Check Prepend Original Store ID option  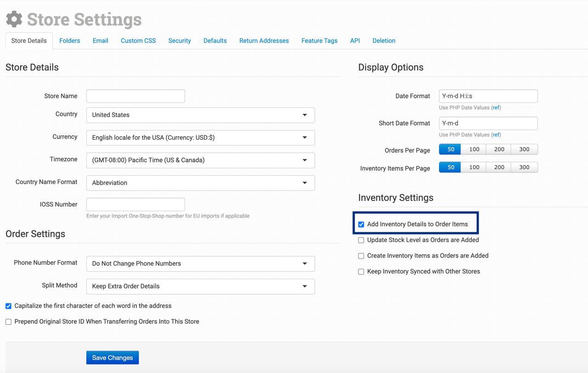8,322
